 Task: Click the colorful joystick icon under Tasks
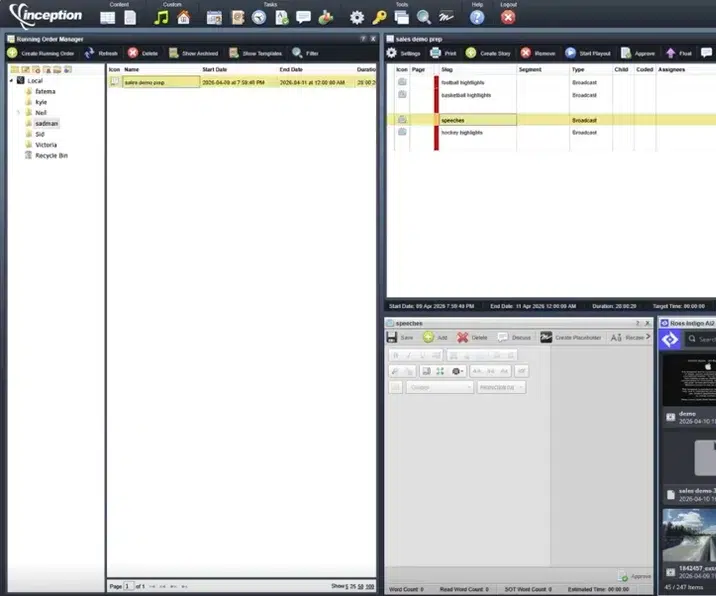pyautogui.click(x=326, y=18)
